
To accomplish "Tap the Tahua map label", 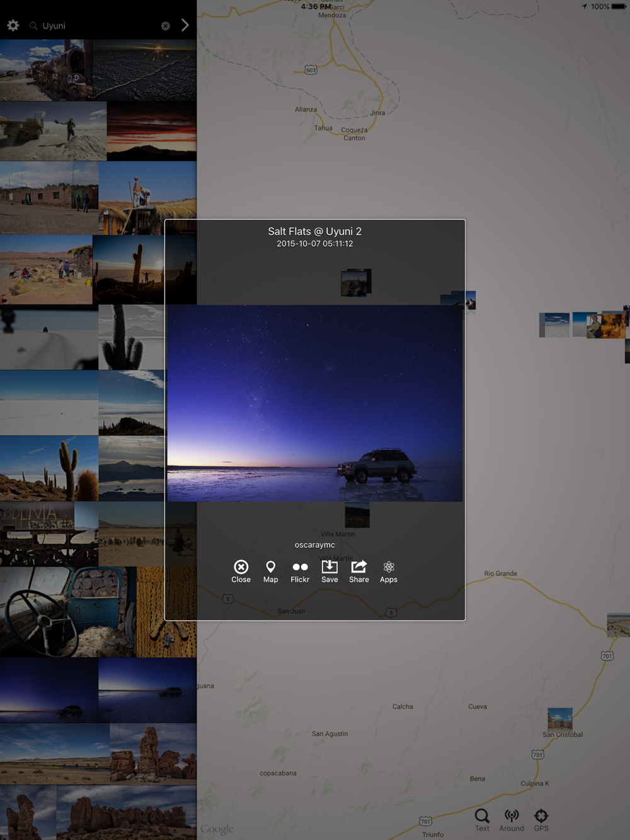I will [x=323, y=128].
